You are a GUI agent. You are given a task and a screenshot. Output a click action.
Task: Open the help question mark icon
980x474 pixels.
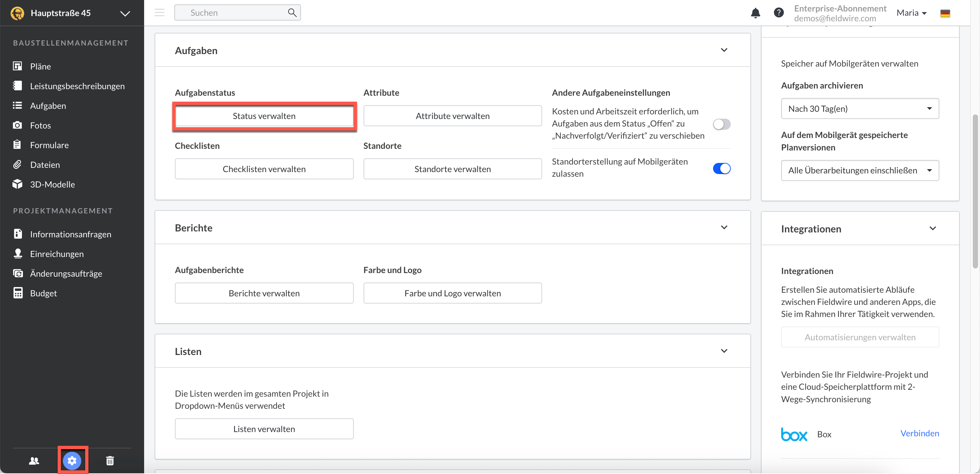click(778, 12)
